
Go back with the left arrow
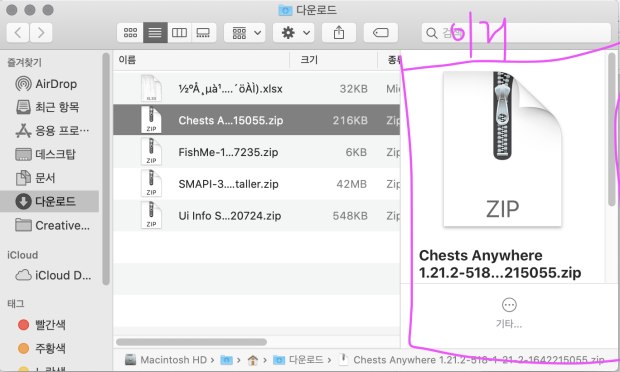[x=17, y=33]
